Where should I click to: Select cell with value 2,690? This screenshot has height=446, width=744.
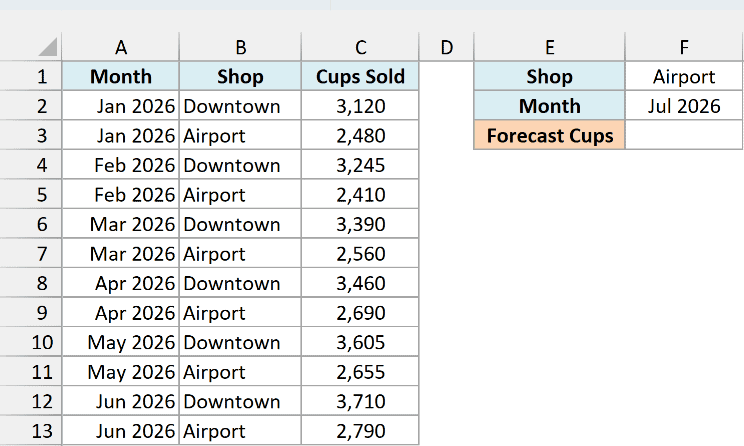(x=360, y=313)
